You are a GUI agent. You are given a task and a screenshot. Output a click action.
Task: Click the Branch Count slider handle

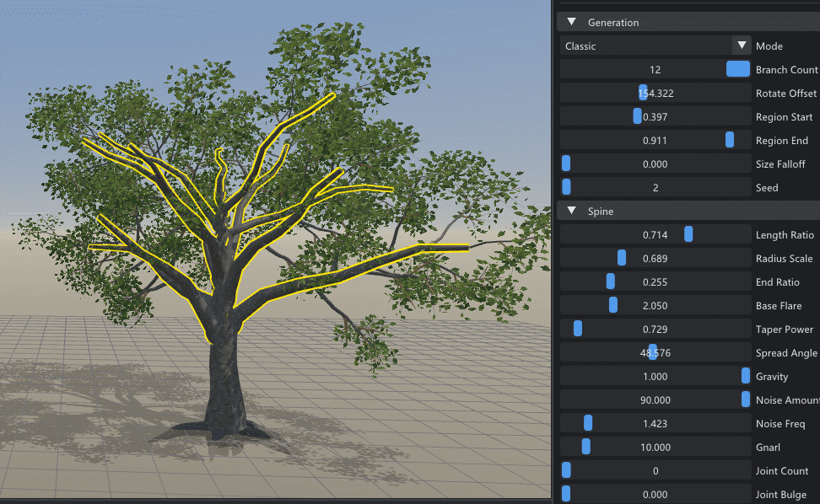click(738, 69)
